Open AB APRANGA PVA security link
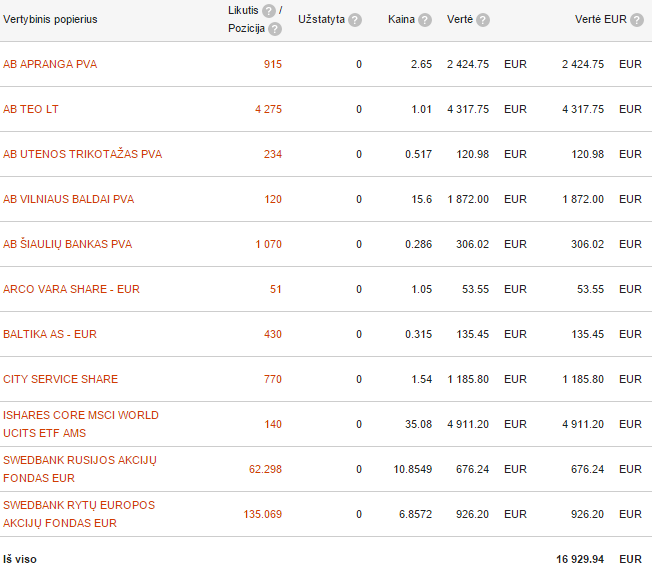 [x=50, y=64]
